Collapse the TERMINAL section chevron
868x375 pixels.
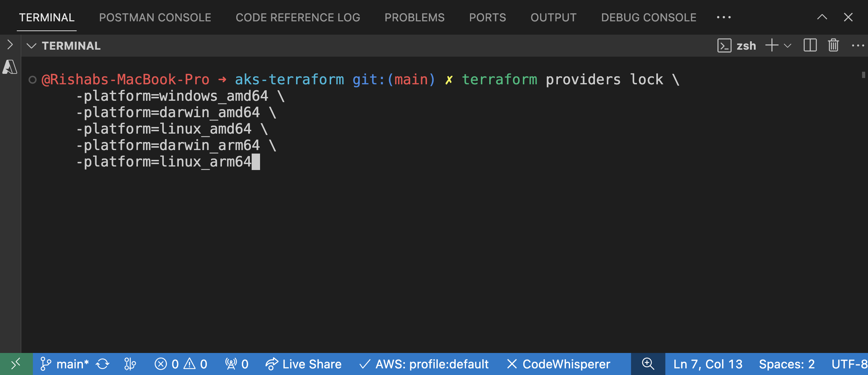pyautogui.click(x=31, y=46)
